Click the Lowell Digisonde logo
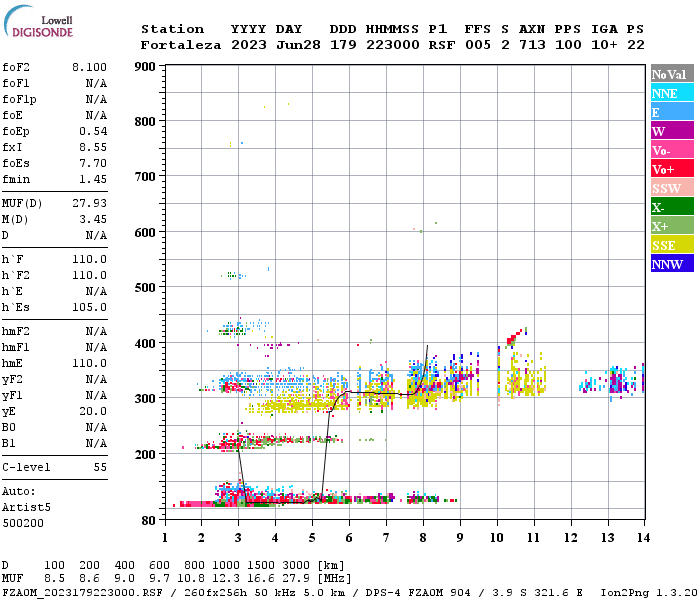 click(38, 21)
